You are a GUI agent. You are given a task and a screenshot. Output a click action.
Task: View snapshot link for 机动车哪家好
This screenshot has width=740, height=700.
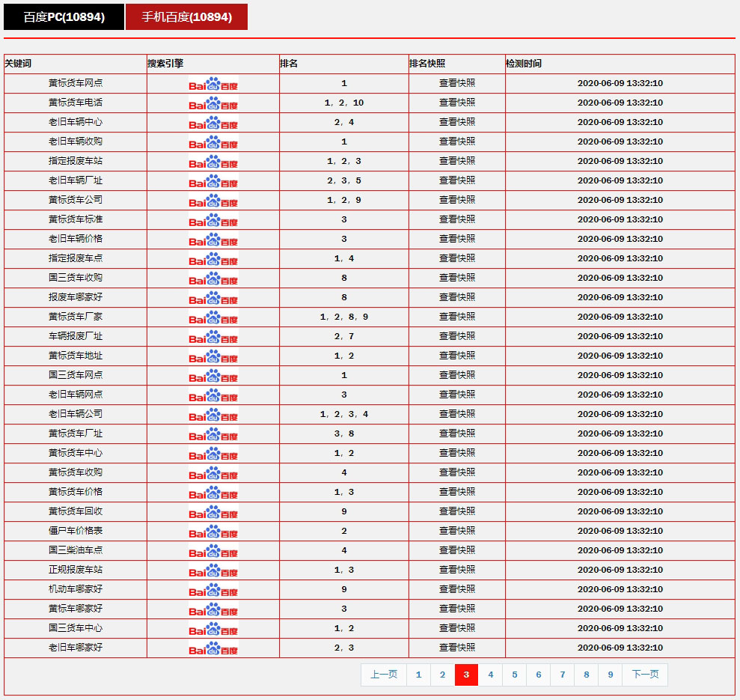[456, 589]
